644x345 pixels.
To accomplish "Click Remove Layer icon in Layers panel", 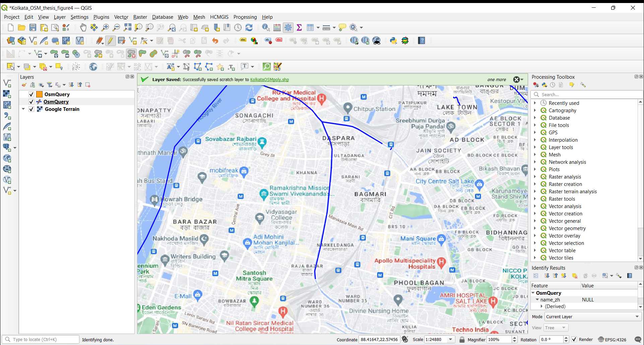I will [x=88, y=85].
